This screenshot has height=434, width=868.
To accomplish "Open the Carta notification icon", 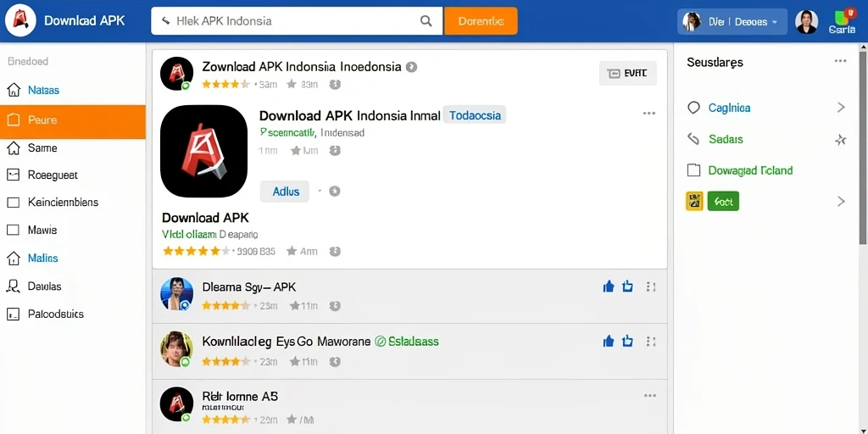I will pyautogui.click(x=842, y=21).
